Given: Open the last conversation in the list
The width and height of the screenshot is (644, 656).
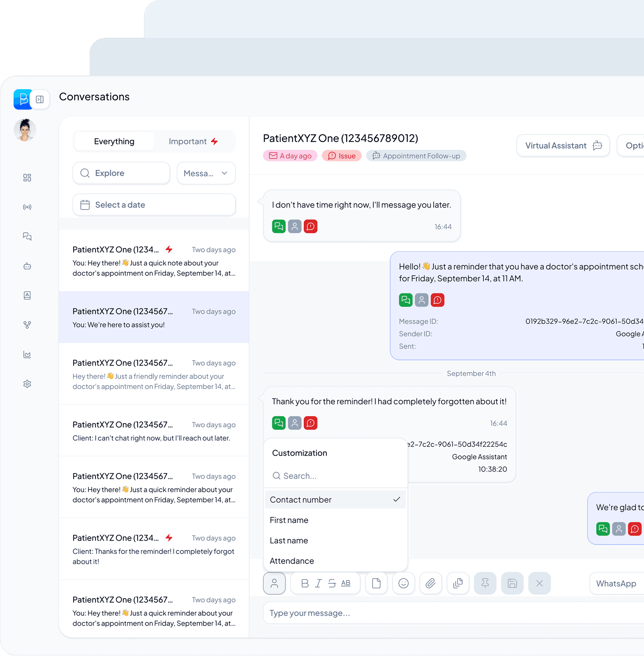Looking at the screenshot, I should point(154,609).
